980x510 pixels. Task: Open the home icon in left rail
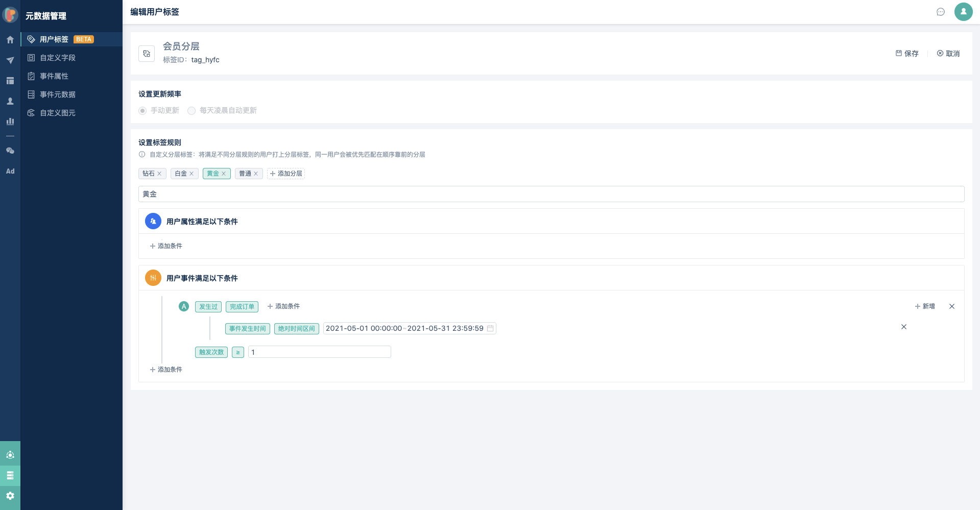pos(10,40)
